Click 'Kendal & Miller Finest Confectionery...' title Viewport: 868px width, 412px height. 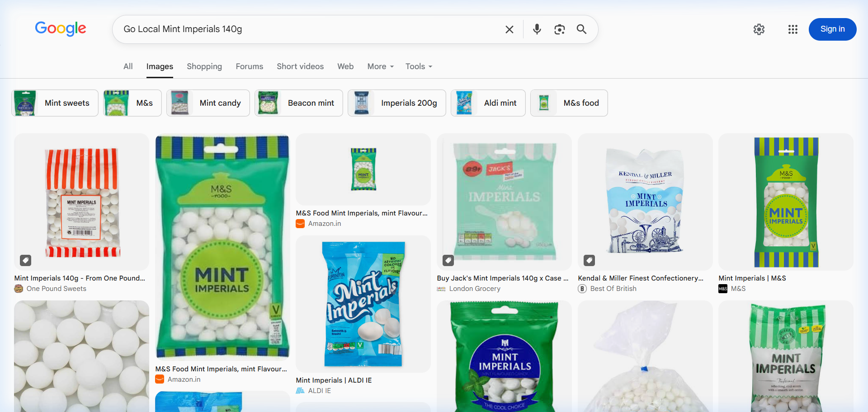(641, 278)
